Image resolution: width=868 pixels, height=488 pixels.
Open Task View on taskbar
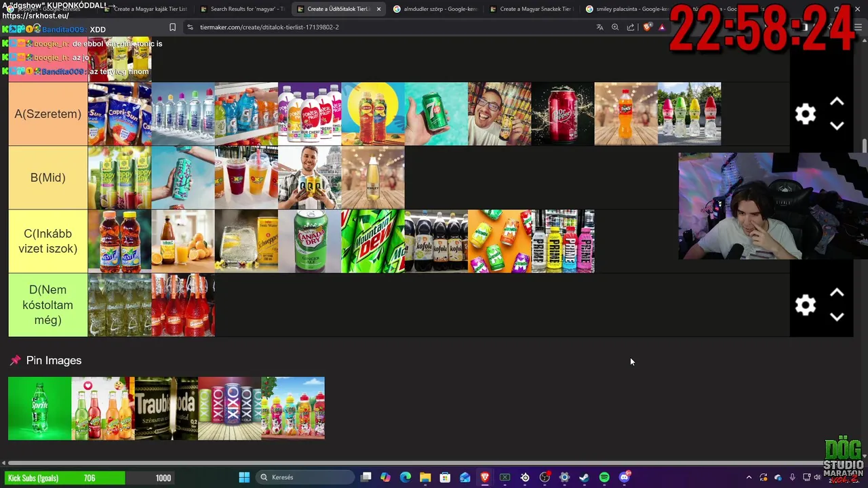coord(366,477)
